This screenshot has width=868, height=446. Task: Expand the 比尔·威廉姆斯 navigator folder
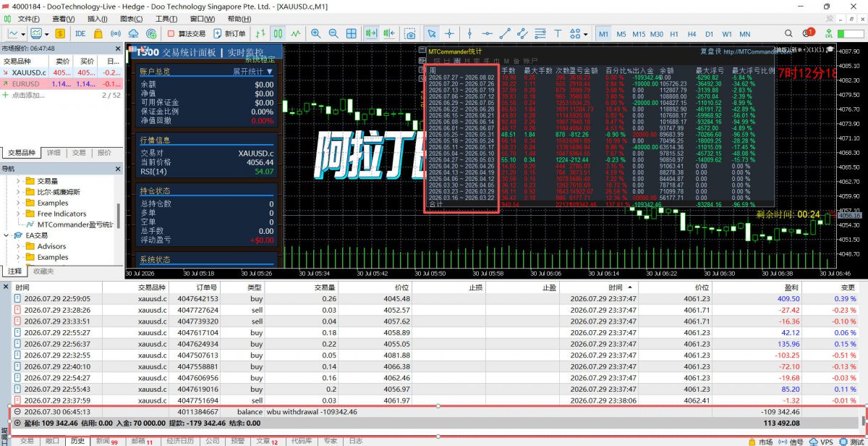[x=18, y=192]
